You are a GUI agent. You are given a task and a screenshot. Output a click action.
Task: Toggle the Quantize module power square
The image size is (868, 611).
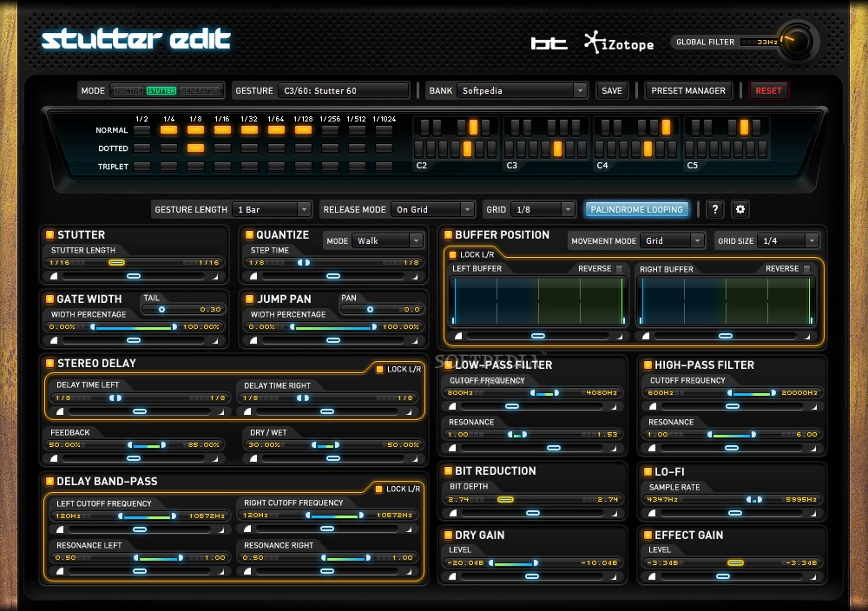coord(249,234)
